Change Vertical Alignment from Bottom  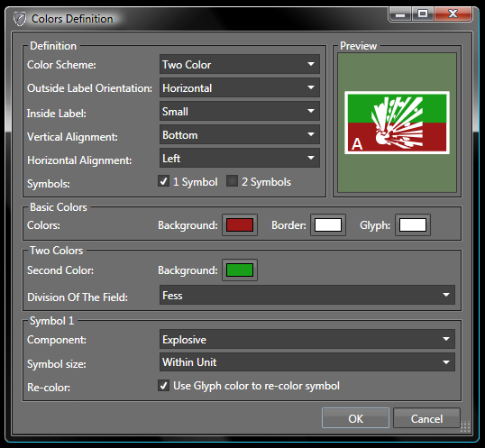tap(240, 134)
